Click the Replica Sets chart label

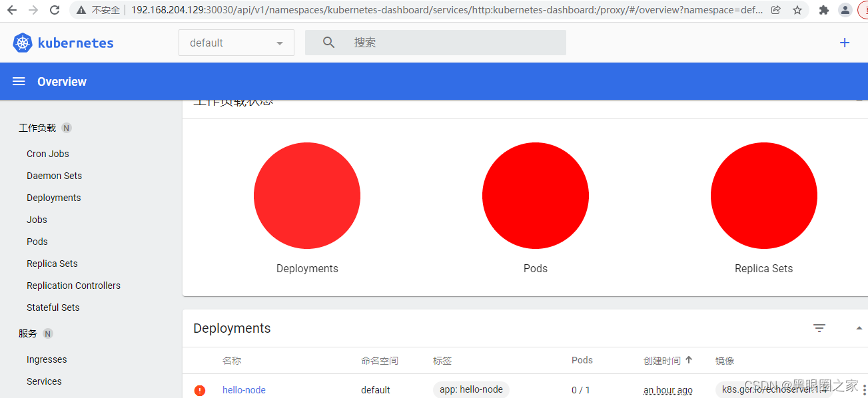[764, 268]
